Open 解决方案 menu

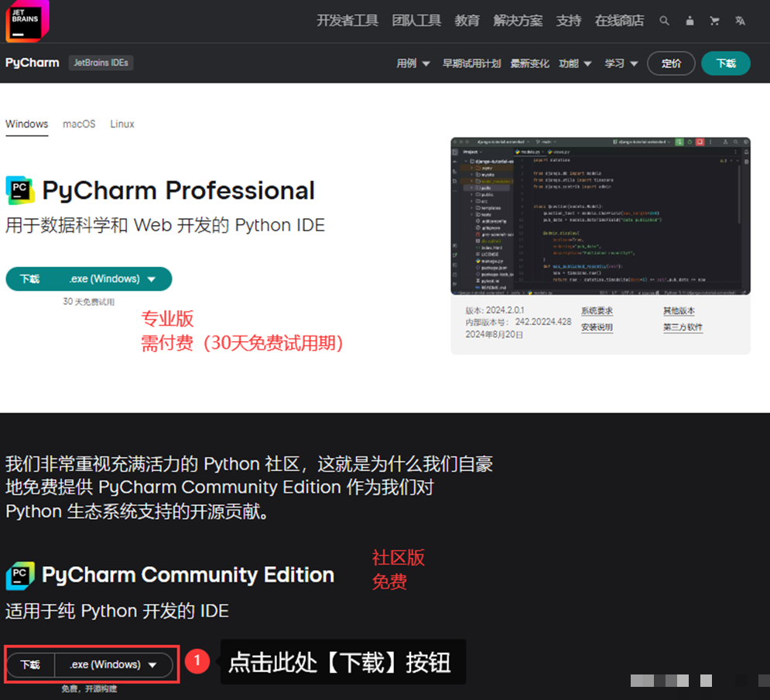click(x=518, y=21)
